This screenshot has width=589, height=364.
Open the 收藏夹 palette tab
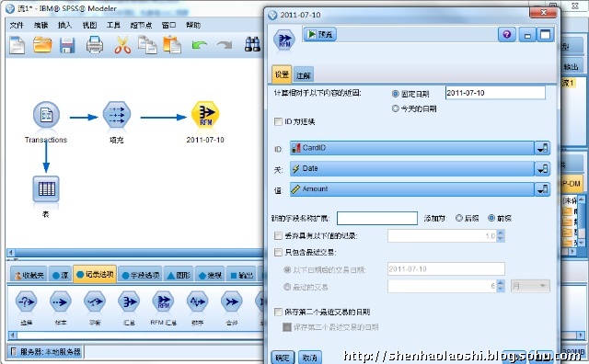pos(29,275)
